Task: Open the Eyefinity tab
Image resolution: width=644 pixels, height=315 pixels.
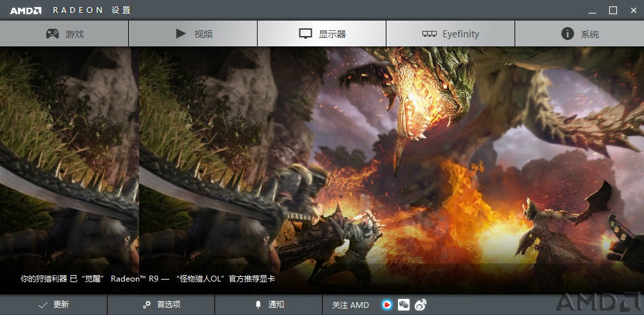Action: point(451,33)
